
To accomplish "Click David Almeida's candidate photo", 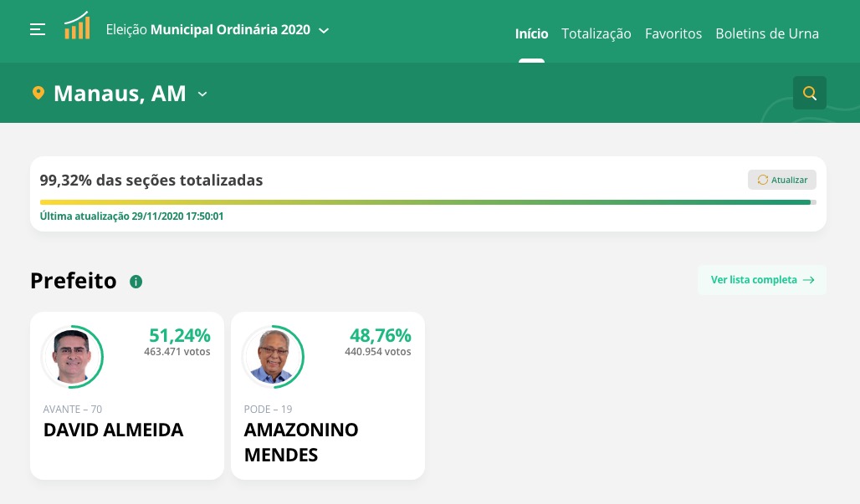I will click(x=71, y=357).
